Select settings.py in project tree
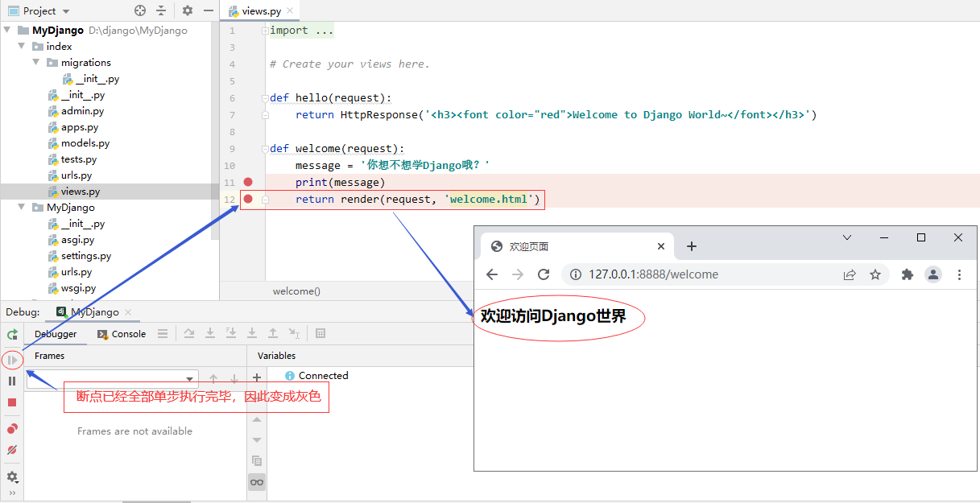Viewport: 980px width, 503px height. pyautogui.click(x=79, y=256)
